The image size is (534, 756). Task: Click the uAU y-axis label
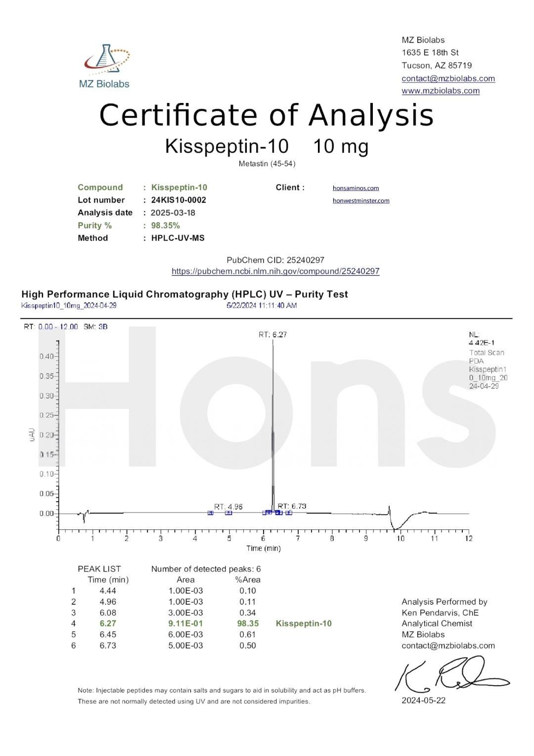coord(32,434)
